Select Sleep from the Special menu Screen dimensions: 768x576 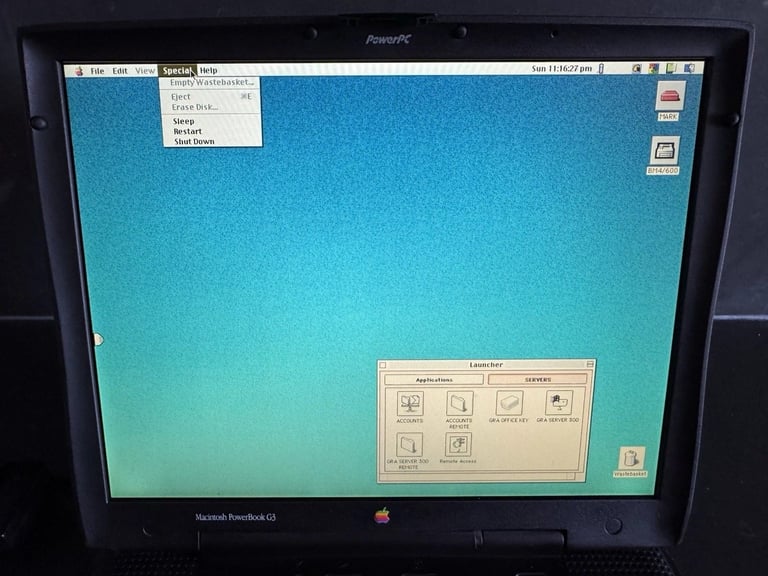pos(212,121)
